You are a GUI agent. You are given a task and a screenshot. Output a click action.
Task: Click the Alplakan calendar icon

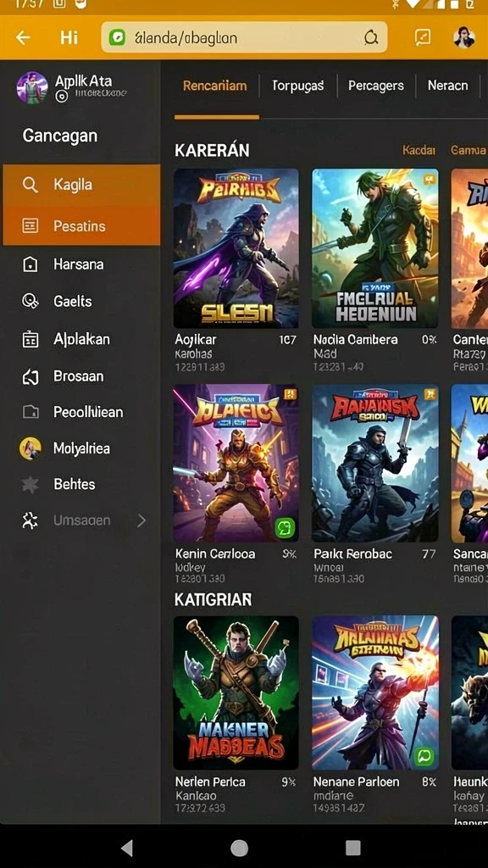[x=30, y=339]
